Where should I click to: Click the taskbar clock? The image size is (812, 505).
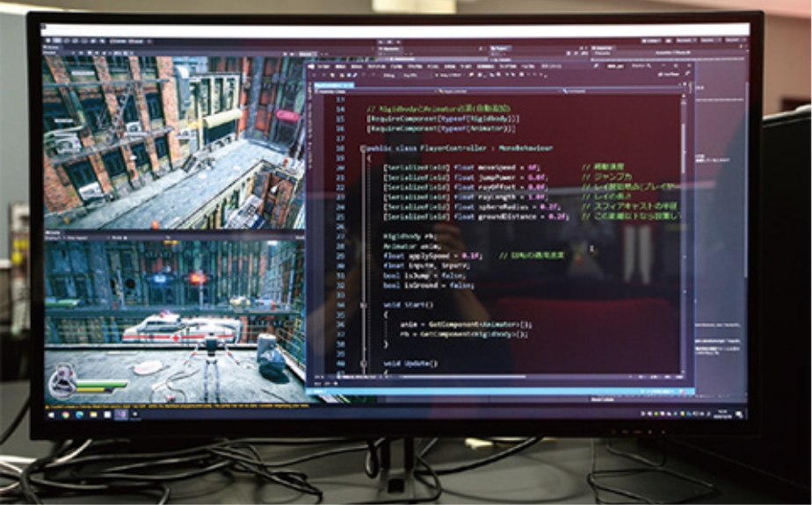pyautogui.click(x=722, y=414)
